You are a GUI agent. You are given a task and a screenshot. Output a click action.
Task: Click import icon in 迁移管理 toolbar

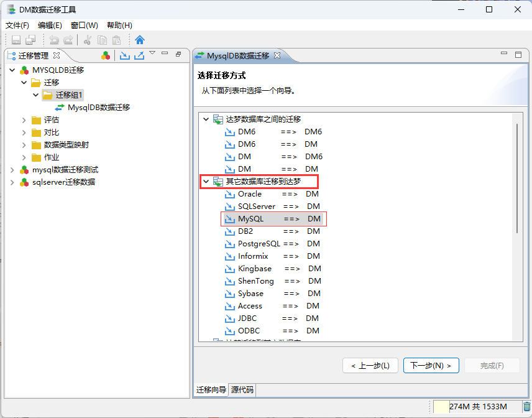pos(125,55)
